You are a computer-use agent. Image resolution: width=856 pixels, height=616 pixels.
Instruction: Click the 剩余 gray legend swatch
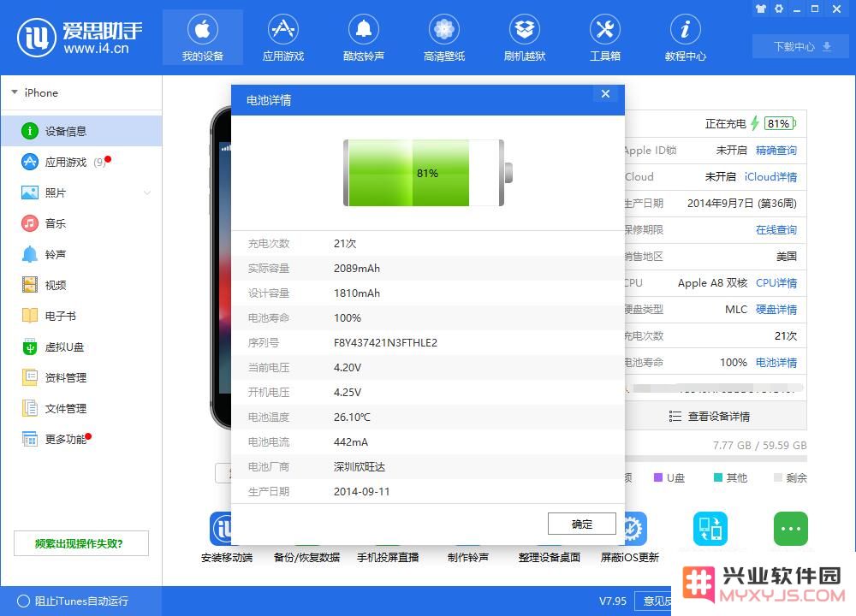click(778, 477)
